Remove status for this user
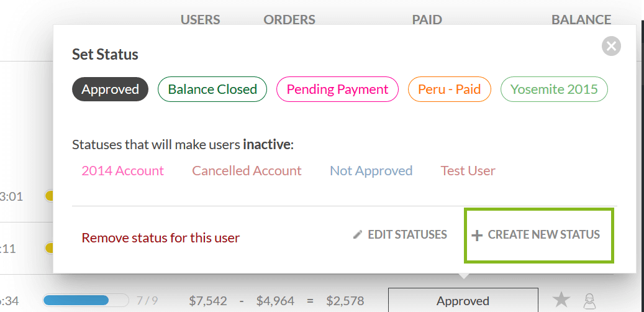The width and height of the screenshot is (644, 312). pos(161,237)
